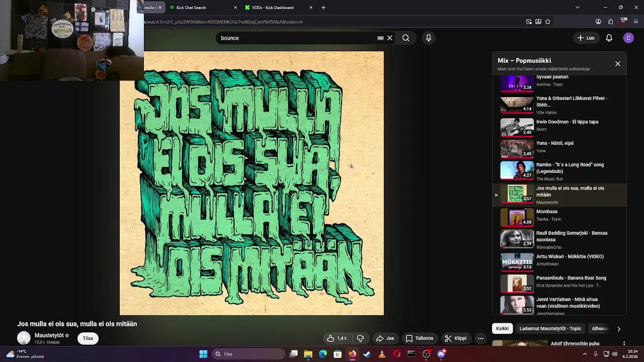Expand the list all tabs chevron
644x362 pixels.
[x=577, y=8]
